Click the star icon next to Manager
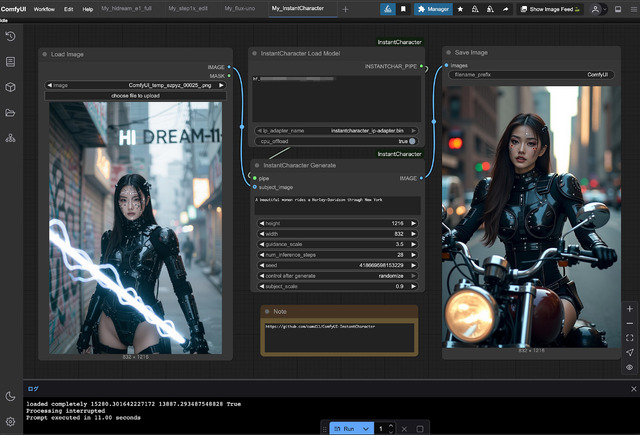The image size is (640, 435). [460, 9]
